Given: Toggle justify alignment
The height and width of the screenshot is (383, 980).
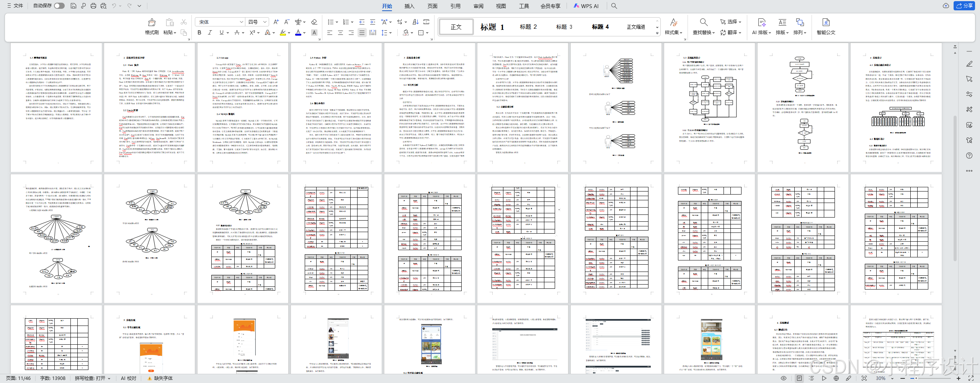Looking at the screenshot, I should [x=362, y=33].
